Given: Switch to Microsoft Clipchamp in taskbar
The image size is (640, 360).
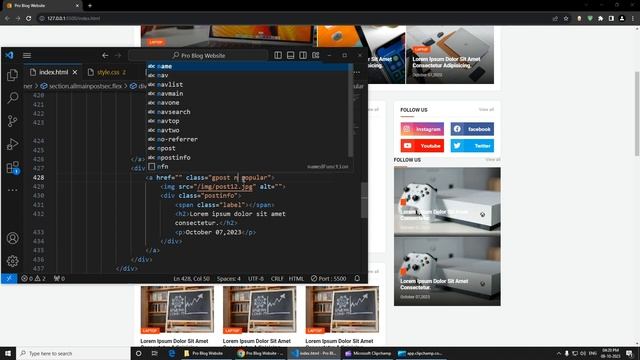Looking at the screenshot, I should (368, 353).
